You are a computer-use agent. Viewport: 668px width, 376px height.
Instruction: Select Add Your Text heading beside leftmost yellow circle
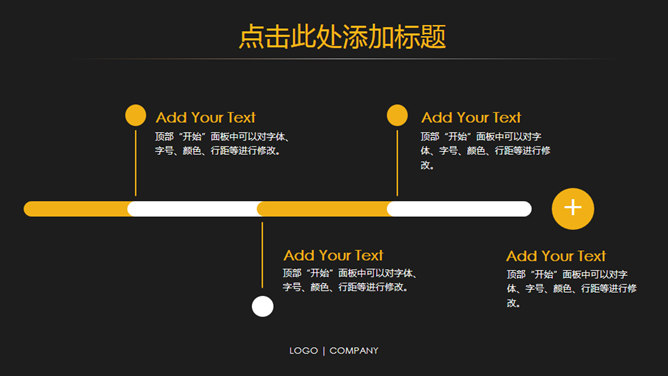click(205, 117)
